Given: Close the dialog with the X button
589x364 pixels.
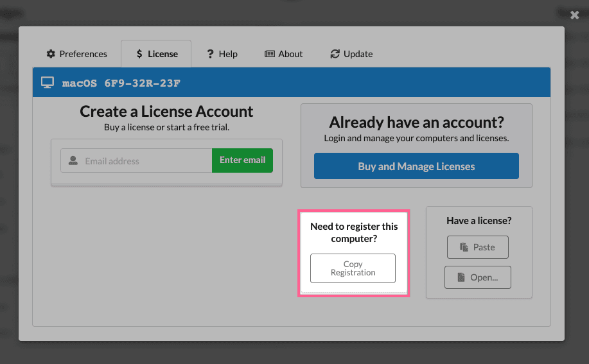Looking at the screenshot, I should coord(575,15).
